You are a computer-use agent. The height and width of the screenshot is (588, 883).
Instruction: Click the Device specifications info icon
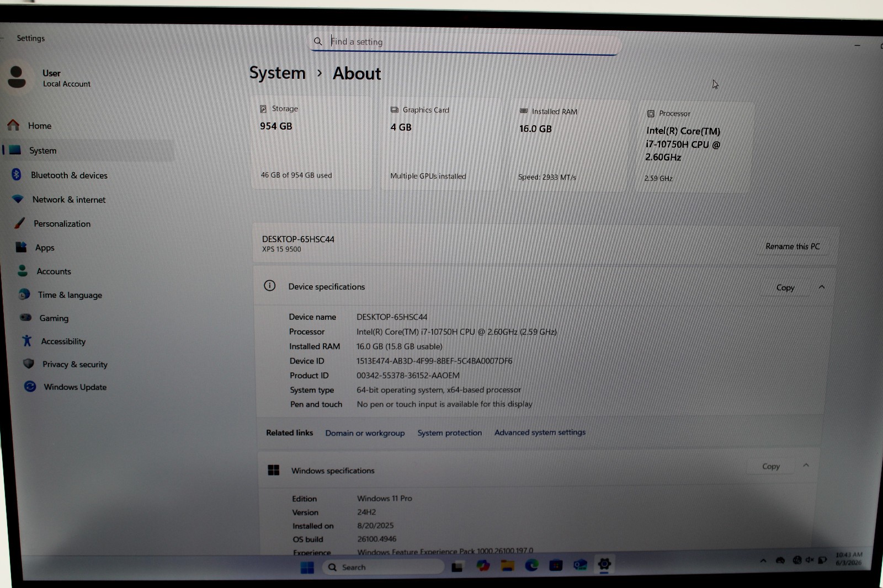tap(269, 286)
